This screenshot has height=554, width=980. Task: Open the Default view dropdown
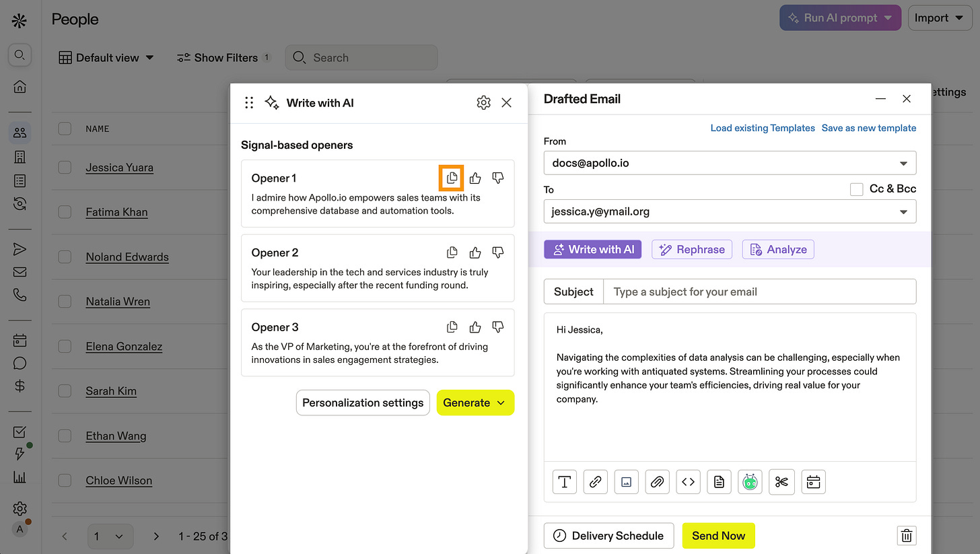(106, 58)
